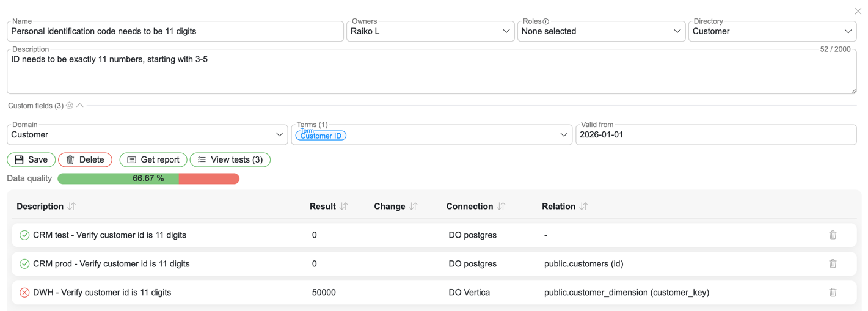This screenshot has width=868, height=311.
Task: Click the Relation column sort icon
Action: [x=584, y=207]
